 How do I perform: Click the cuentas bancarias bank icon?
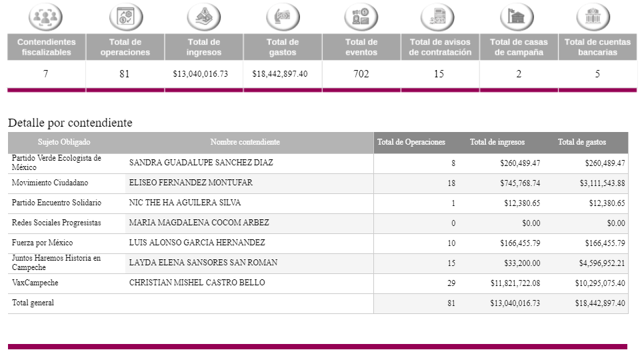593,17
